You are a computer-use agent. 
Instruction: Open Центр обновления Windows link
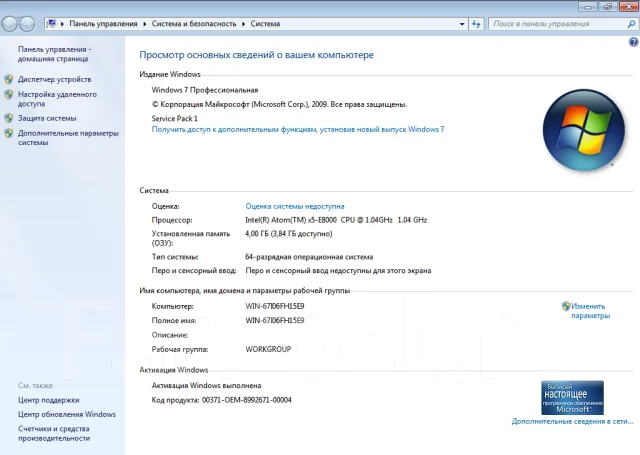[67, 414]
